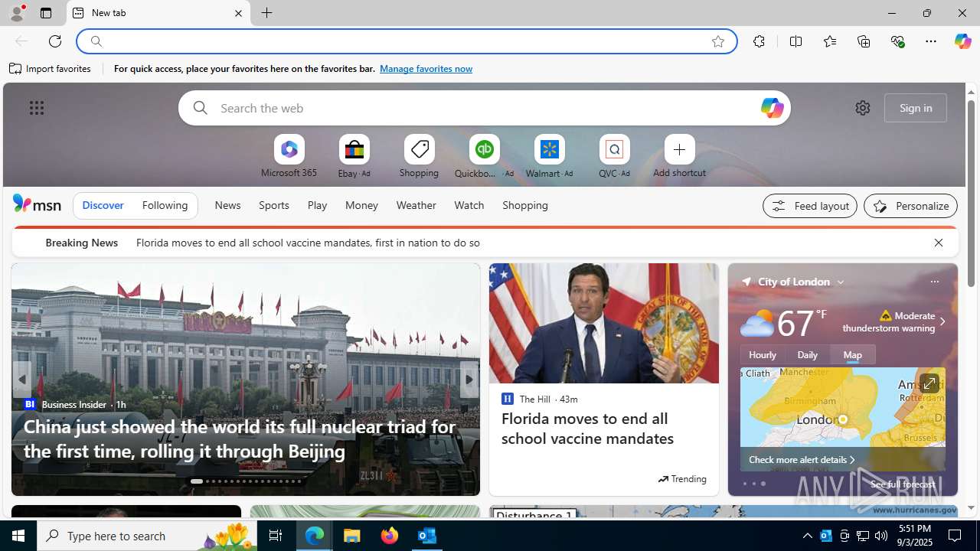Open Settings and more ellipsis
Image resolution: width=980 pixels, height=551 pixels.
(x=931, y=41)
